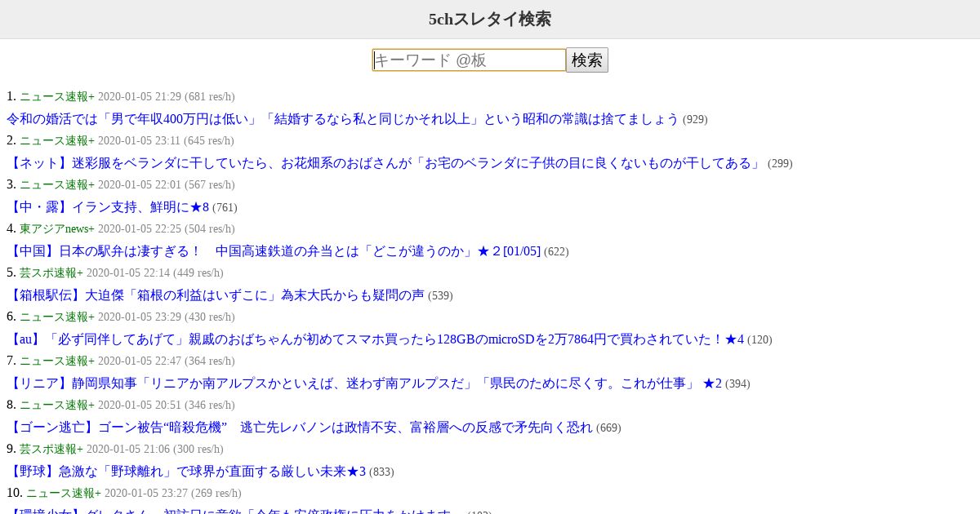Click timestamp 2020-01-05 21:29 (681 res/h)
Image resolution: width=980 pixels, height=514 pixels.
click(x=167, y=96)
